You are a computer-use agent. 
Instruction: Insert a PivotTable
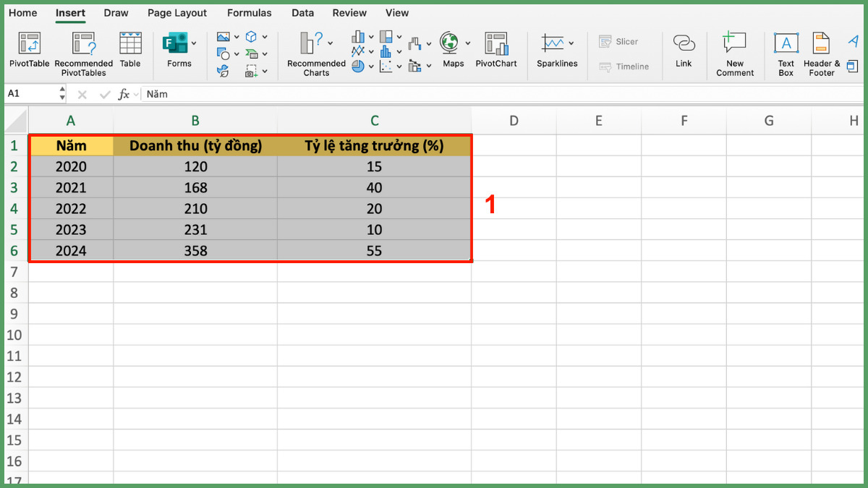tap(30, 50)
